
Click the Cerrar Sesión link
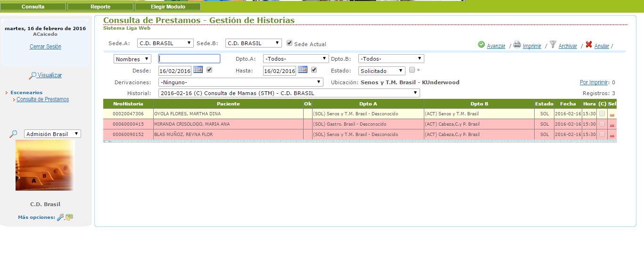point(45,47)
